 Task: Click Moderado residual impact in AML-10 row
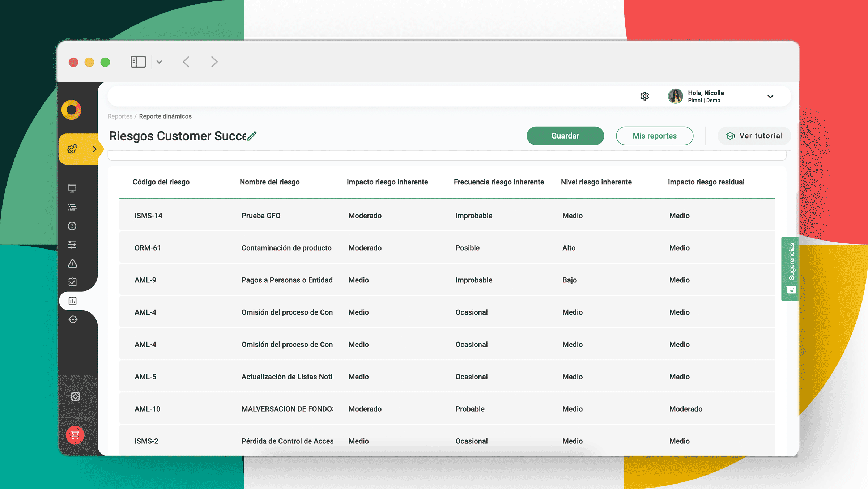point(686,409)
